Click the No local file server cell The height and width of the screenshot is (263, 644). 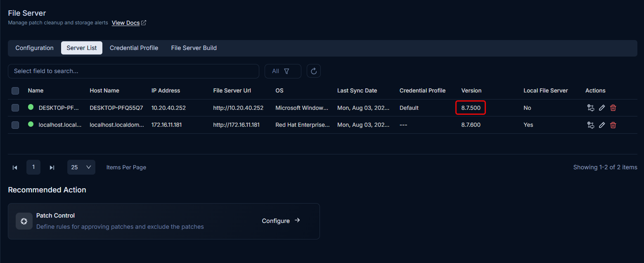(527, 108)
